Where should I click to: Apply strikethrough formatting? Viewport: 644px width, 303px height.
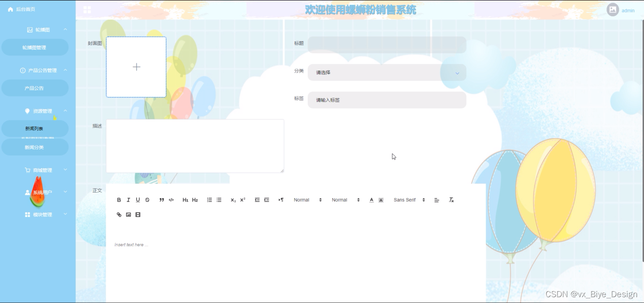(x=147, y=200)
